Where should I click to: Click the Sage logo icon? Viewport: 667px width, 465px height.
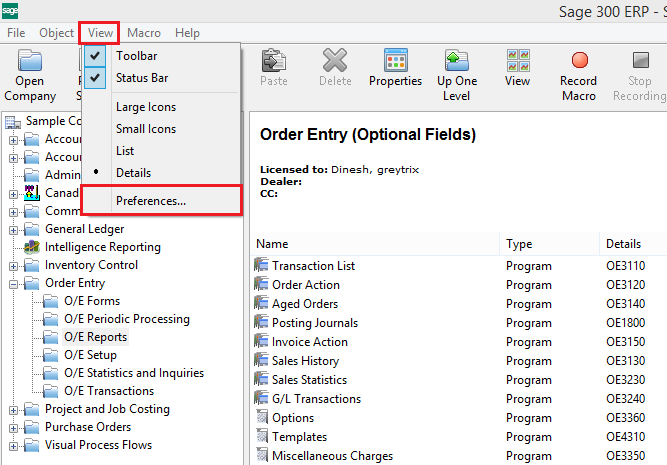pos(10,11)
